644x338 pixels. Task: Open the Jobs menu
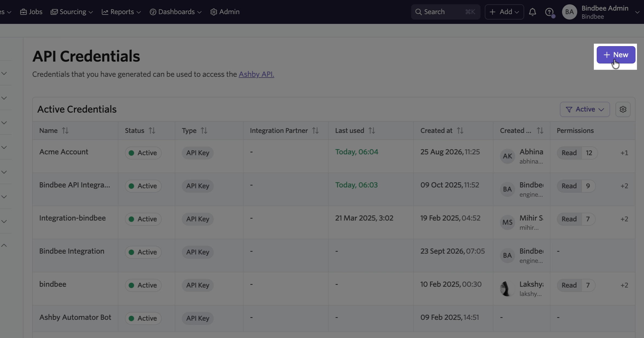(31, 12)
